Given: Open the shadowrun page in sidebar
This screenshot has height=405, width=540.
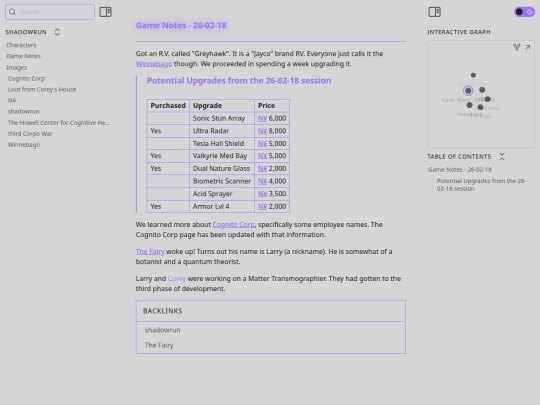Looking at the screenshot, I should click(23, 112).
